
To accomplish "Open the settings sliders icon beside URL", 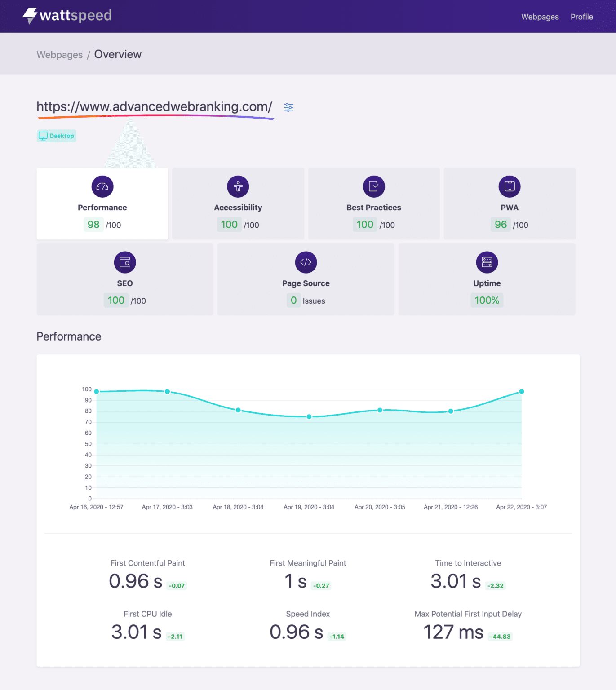I will [x=288, y=107].
